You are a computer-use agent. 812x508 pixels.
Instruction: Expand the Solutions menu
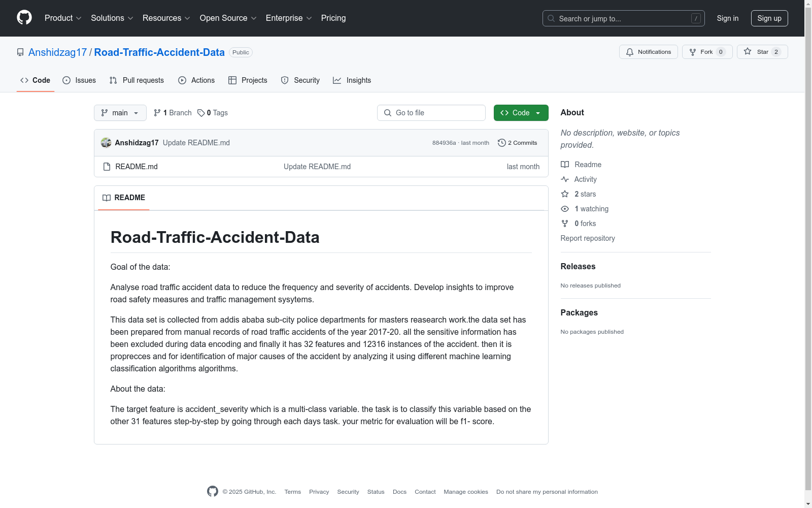(x=112, y=18)
